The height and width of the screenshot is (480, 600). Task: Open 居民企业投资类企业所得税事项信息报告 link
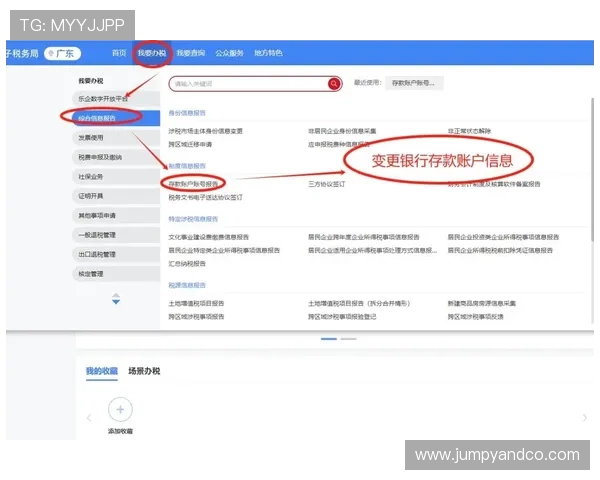504,237
